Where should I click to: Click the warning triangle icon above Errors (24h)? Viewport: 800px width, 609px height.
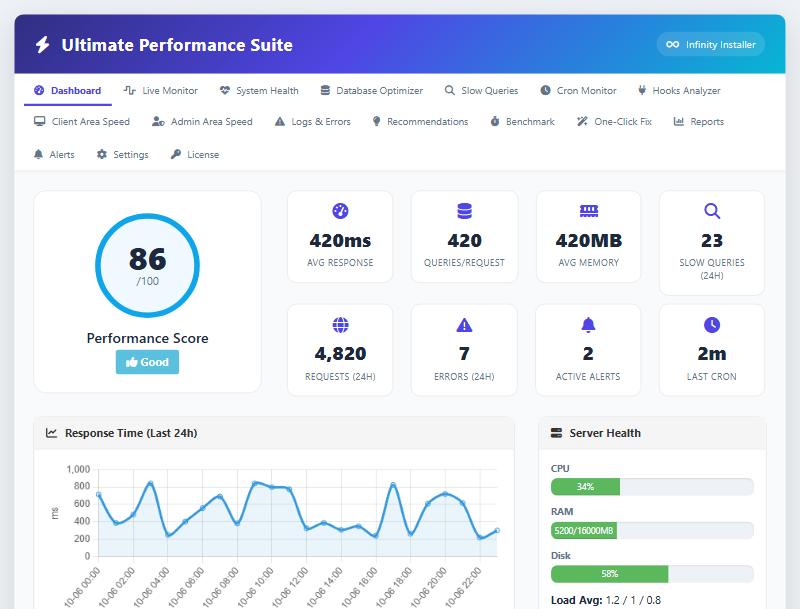(464, 325)
